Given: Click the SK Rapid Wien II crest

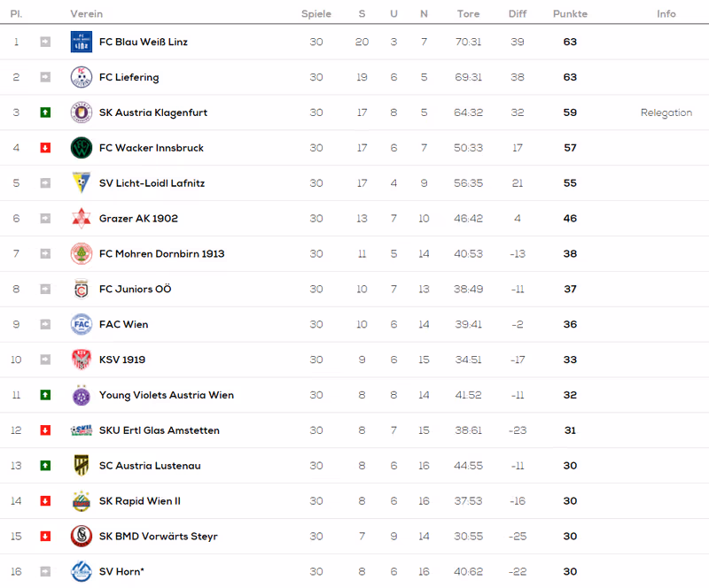Looking at the screenshot, I should coord(82,500).
